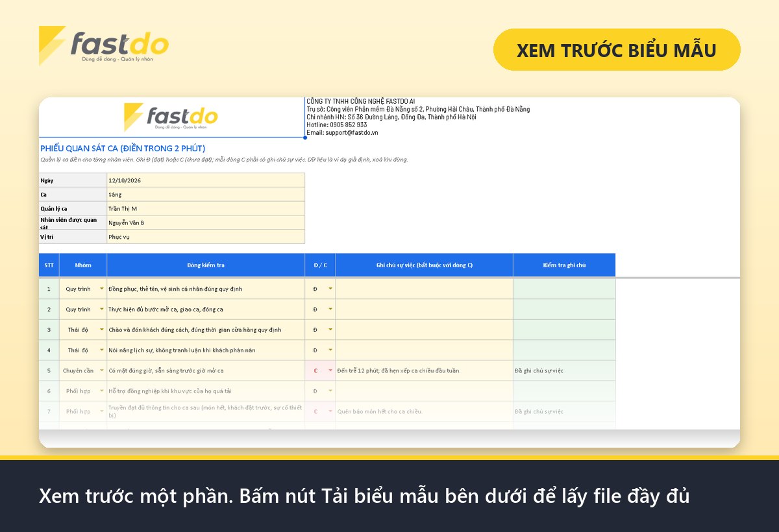The height and width of the screenshot is (532, 779).
Task: Select the Nhân viên được quan sát label
Action: point(73,223)
